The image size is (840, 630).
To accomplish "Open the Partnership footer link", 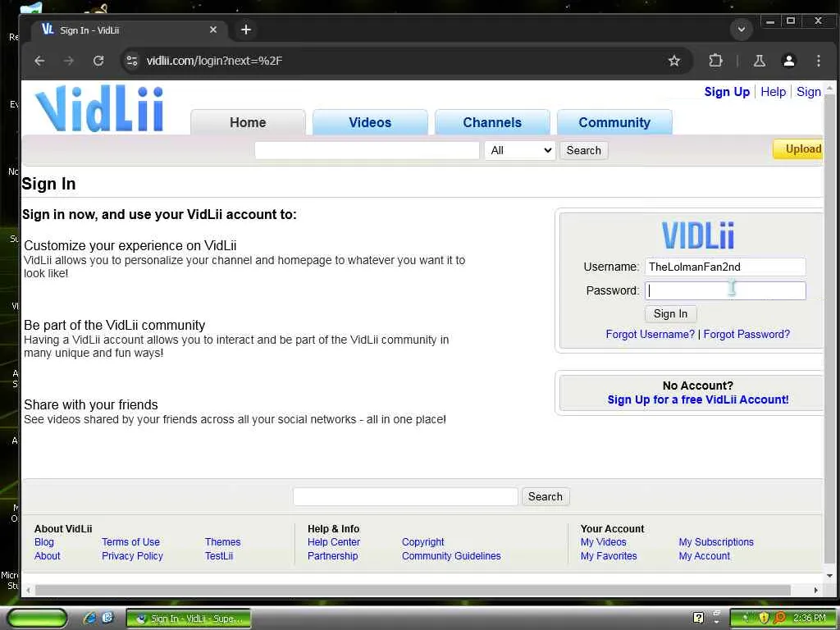I will [x=333, y=556].
